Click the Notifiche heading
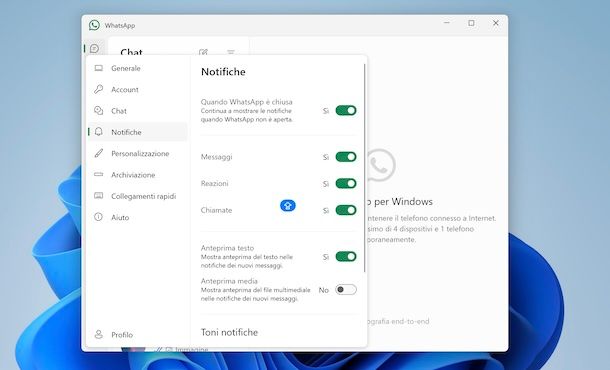The image size is (610, 370). [223, 72]
